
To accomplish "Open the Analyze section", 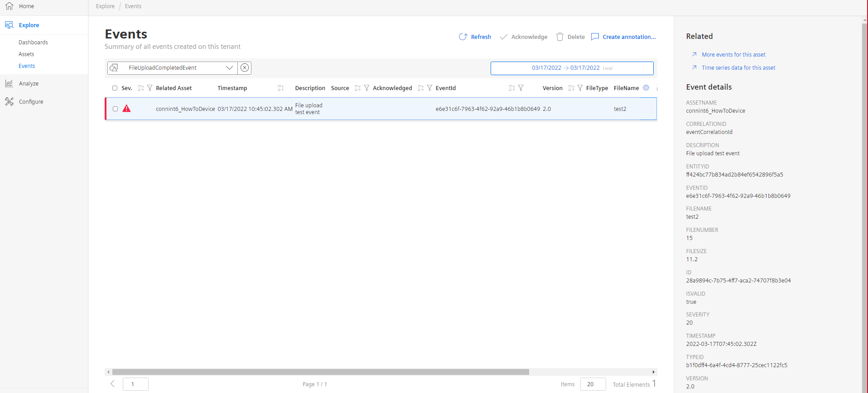I will click(29, 84).
